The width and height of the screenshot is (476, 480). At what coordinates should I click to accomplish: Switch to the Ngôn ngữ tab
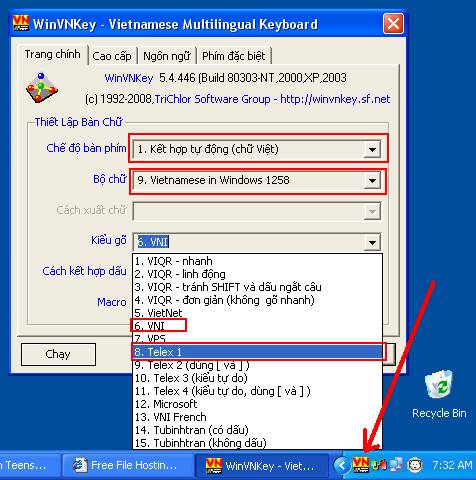[167, 56]
